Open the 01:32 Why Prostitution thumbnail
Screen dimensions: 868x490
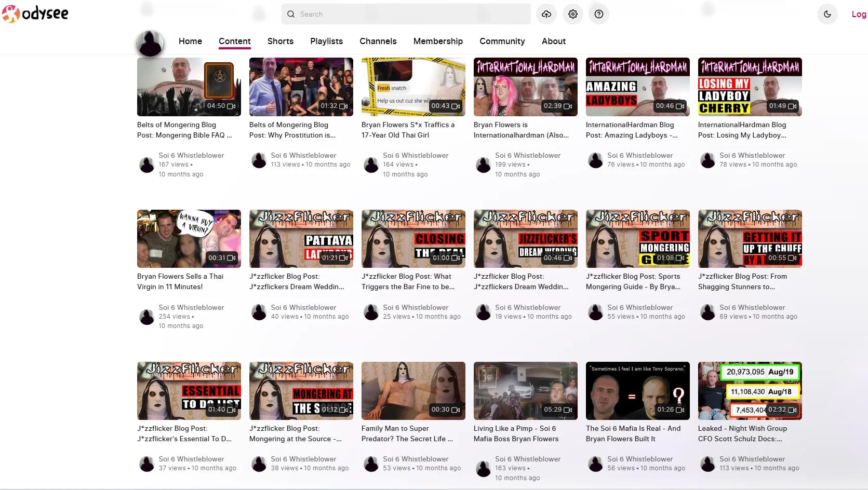tap(301, 87)
